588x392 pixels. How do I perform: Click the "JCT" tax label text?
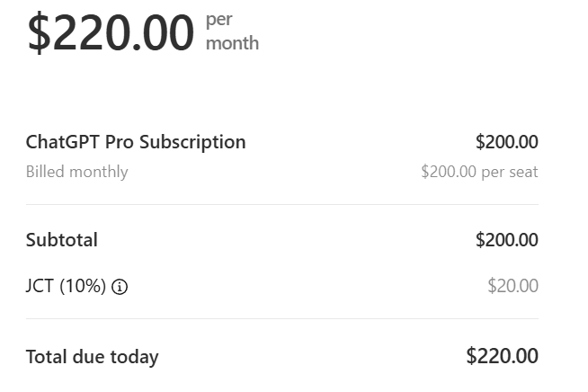point(40,287)
